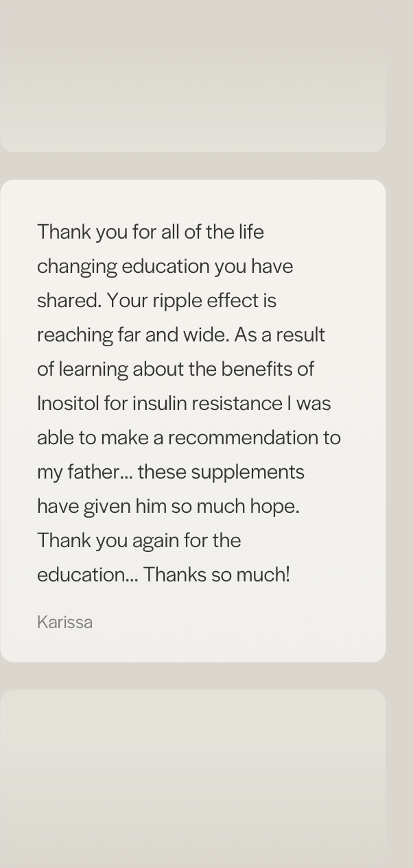Click the line 'Thank you again for the'
Image resolution: width=413 pixels, height=868 pixels.
pyautogui.click(x=139, y=540)
